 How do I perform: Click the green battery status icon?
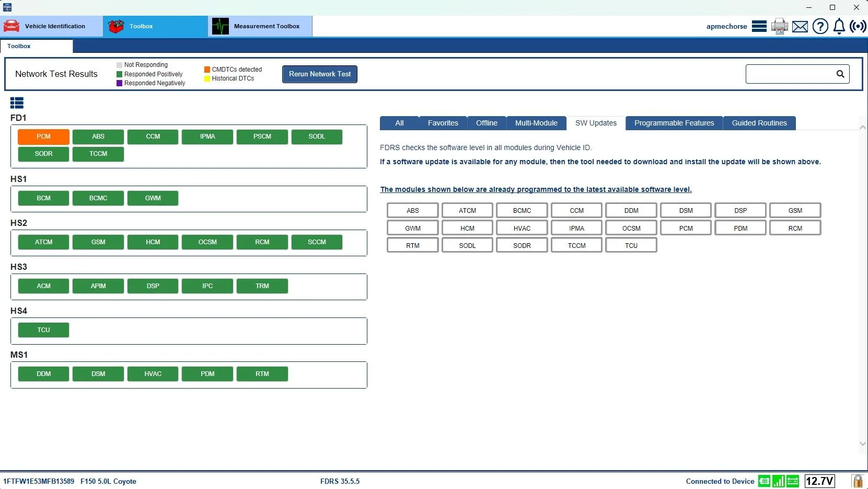(x=793, y=481)
